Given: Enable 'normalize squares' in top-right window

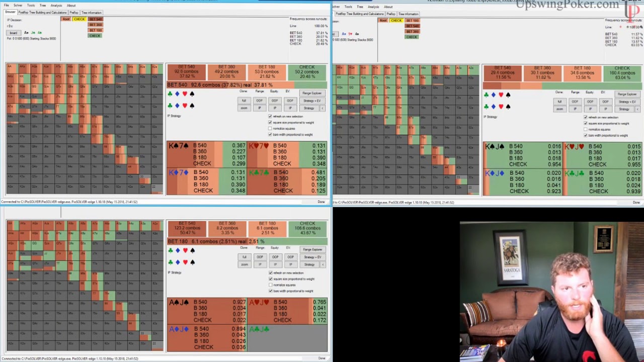Looking at the screenshot, I should 586,129.
